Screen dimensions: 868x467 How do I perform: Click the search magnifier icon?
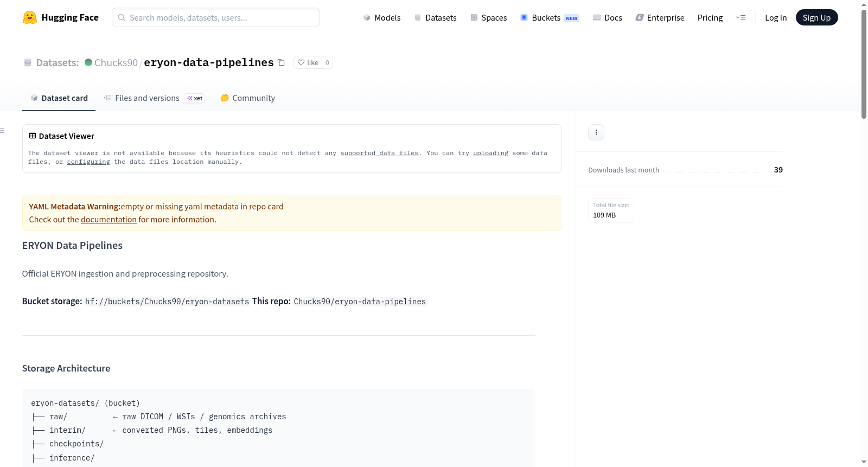[x=122, y=17]
